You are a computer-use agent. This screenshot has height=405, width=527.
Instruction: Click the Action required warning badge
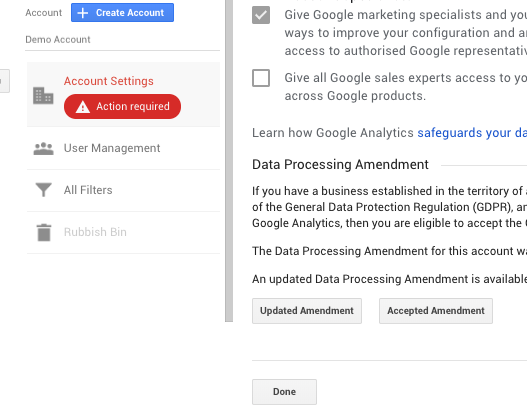click(122, 107)
